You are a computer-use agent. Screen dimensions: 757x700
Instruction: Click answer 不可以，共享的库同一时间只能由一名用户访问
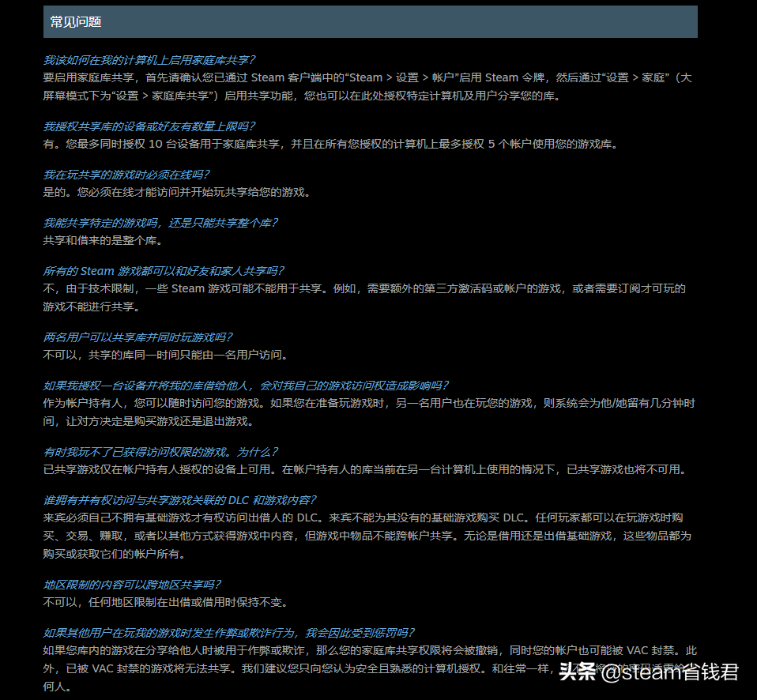[x=166, y=356]
